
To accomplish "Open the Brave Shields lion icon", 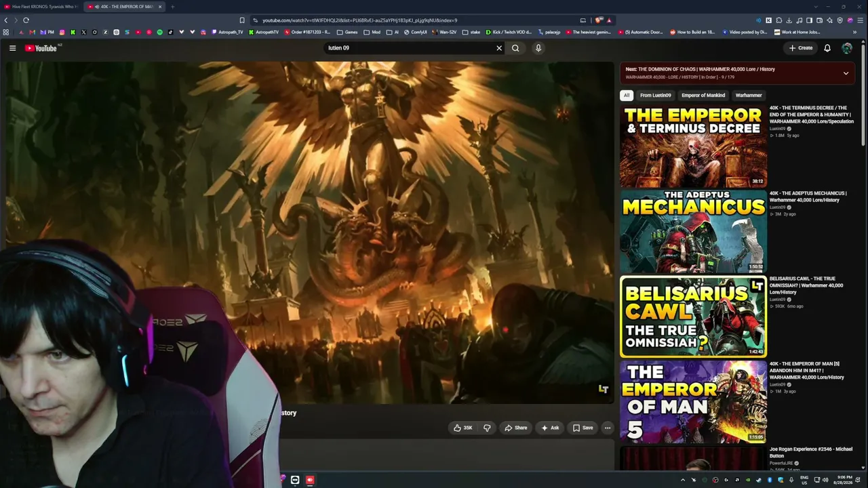I will [x=598, y=20].
